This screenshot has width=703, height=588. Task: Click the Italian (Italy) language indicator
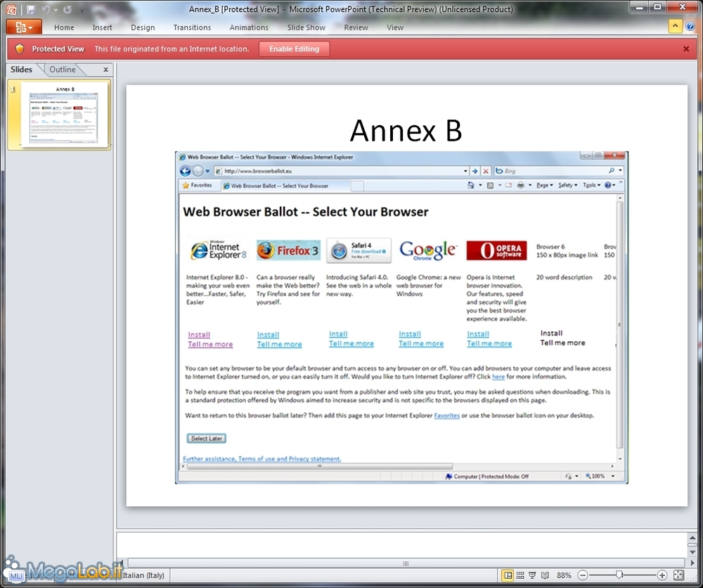pos(143,575)
